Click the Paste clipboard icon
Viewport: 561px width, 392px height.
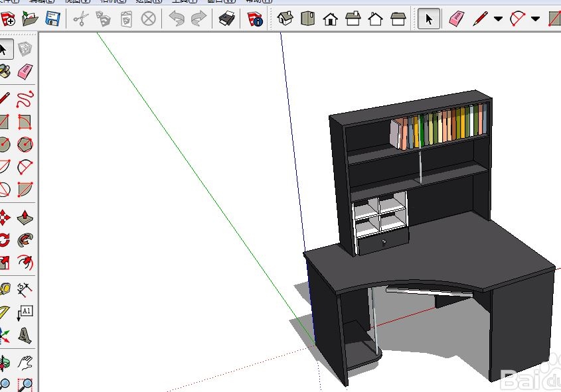[126, 19]
